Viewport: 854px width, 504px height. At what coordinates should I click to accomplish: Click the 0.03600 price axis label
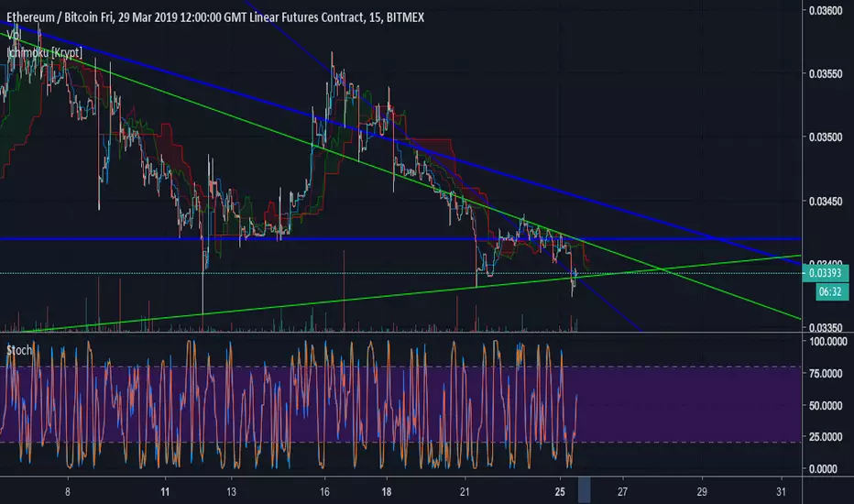coord(826,10)
